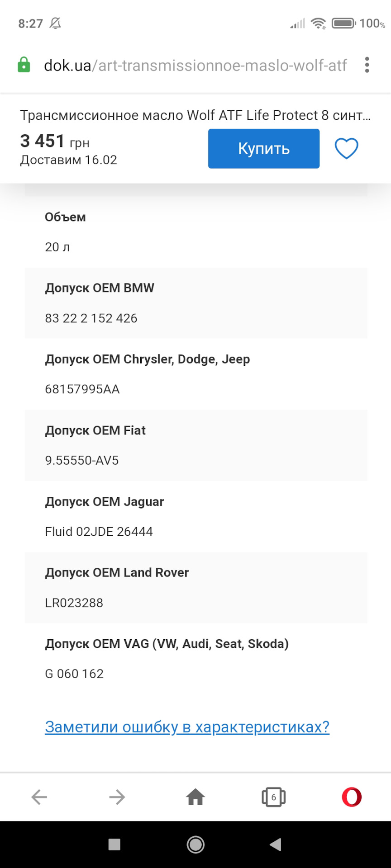Viewport: 391px width, 868px height.
Task: Go forward with the browser forward arrow
Action: click(x=117, y=797)
